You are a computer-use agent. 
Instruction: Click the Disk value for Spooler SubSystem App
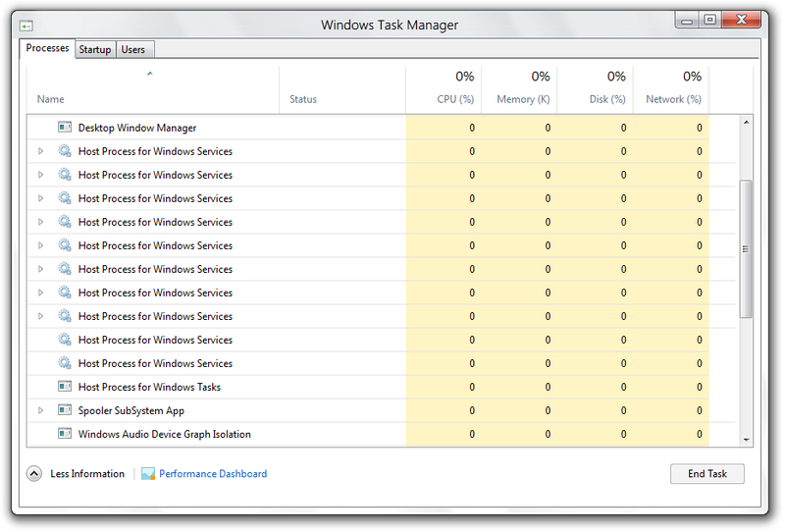click(x=623, y=410)
